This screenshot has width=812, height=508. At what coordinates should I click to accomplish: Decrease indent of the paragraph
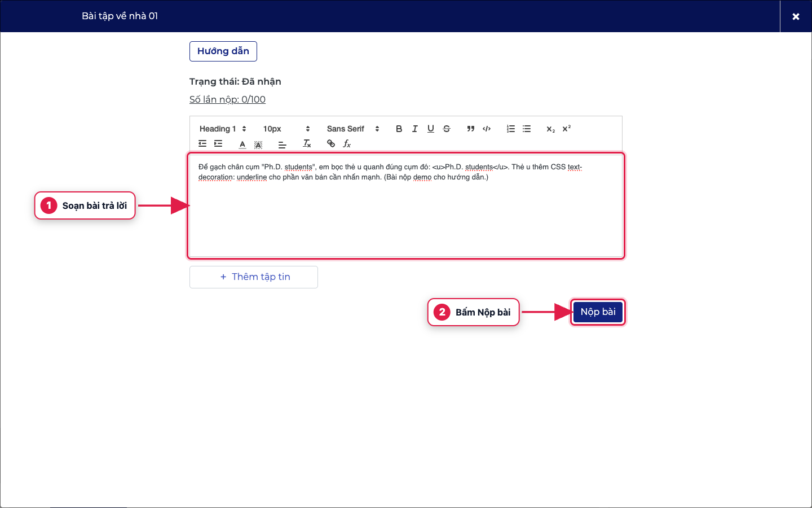[202, 144]
